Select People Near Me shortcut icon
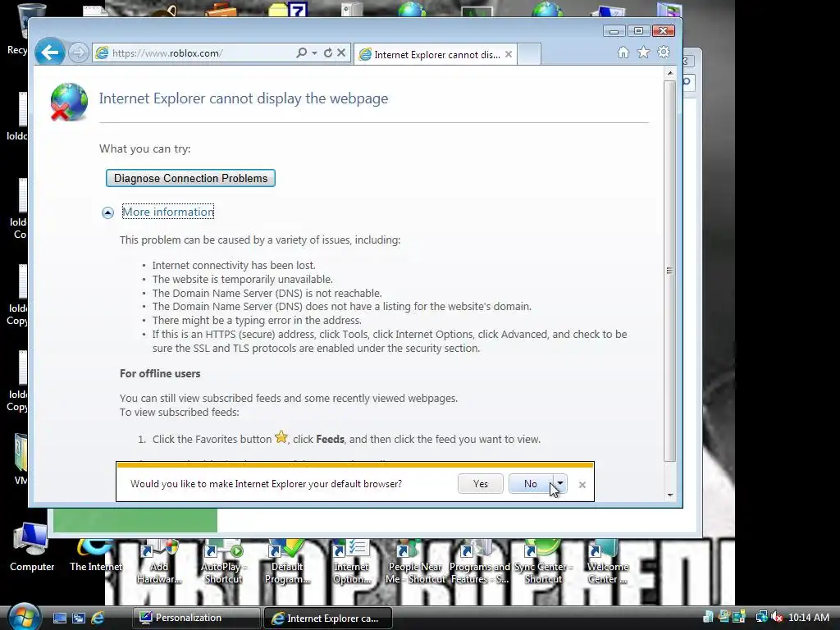Image resolution: width=840 pixels, height=630 pixels. tap(414, 563)
